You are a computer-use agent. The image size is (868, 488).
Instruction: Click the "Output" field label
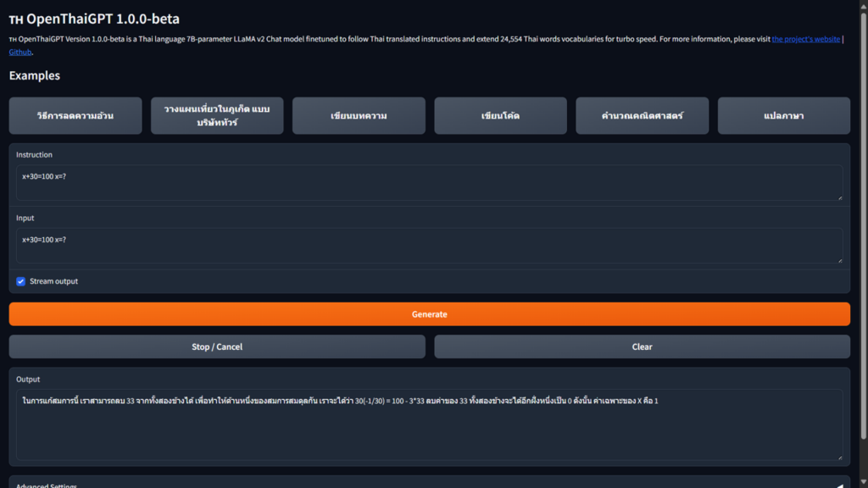coord(28,379)
